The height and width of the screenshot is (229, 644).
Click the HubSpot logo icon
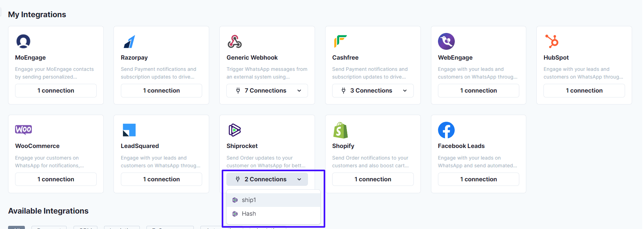pos(552,41)
